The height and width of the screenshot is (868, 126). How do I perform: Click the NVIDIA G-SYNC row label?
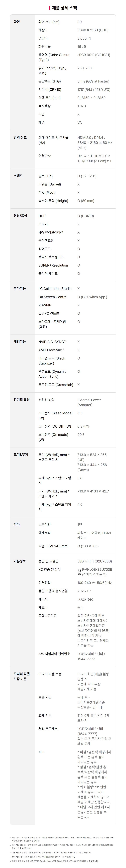(52, 342)
